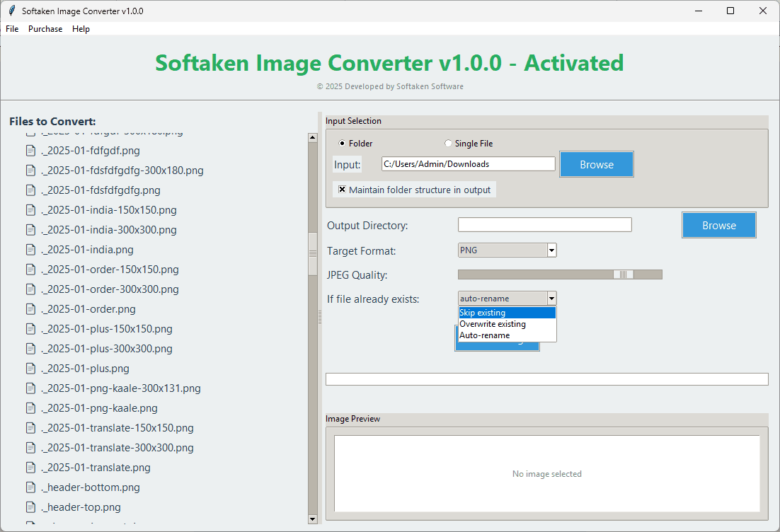Click file icon beside _header-top.png

pyautogui.click(x=31, y=507)
